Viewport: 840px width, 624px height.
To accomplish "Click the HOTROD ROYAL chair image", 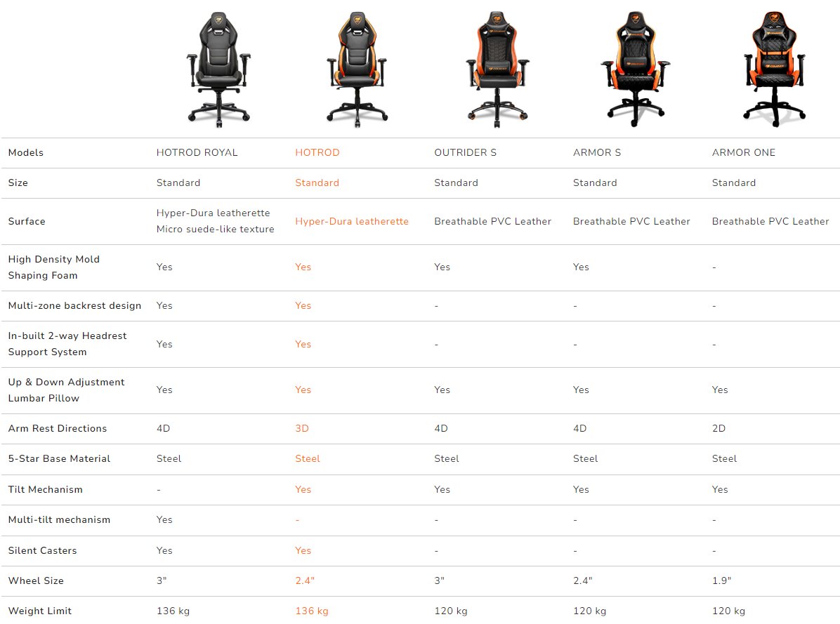I will [x=218, y=69].
